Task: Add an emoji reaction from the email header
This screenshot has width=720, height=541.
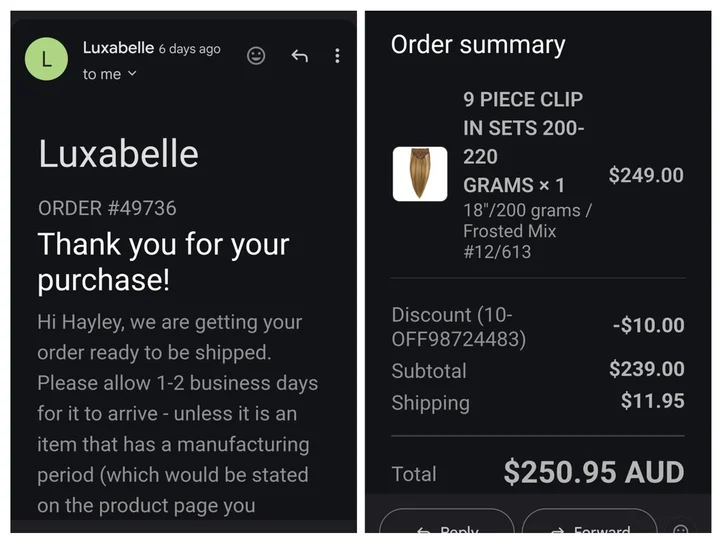Action: point(256,56)
